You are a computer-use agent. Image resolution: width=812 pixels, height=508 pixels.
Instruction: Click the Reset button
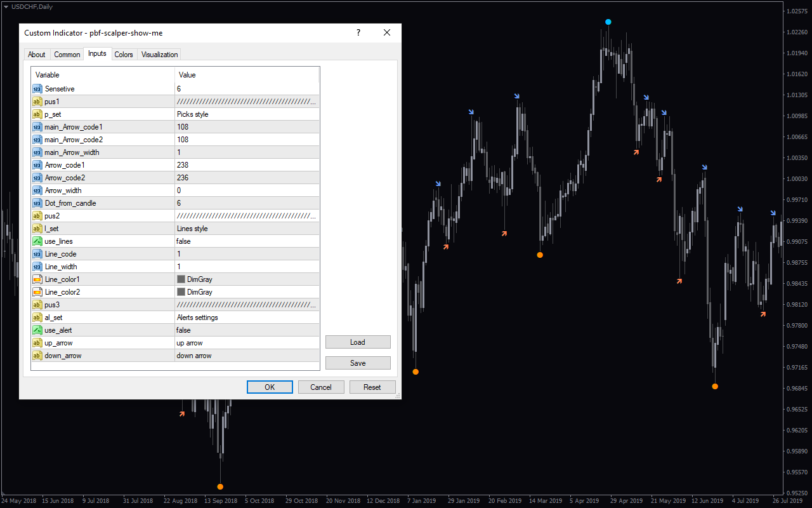click(x=372, y=387)
